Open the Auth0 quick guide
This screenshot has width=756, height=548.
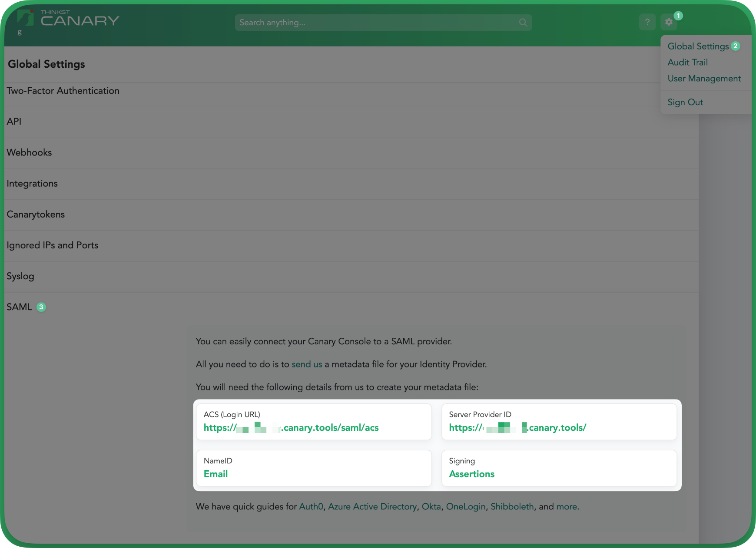pos(311,507)
